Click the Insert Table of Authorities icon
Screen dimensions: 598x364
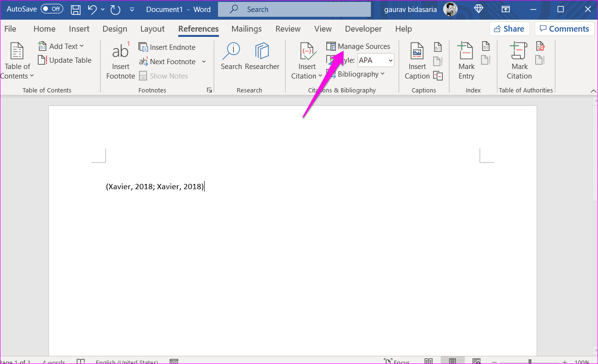tap(540, 46)
